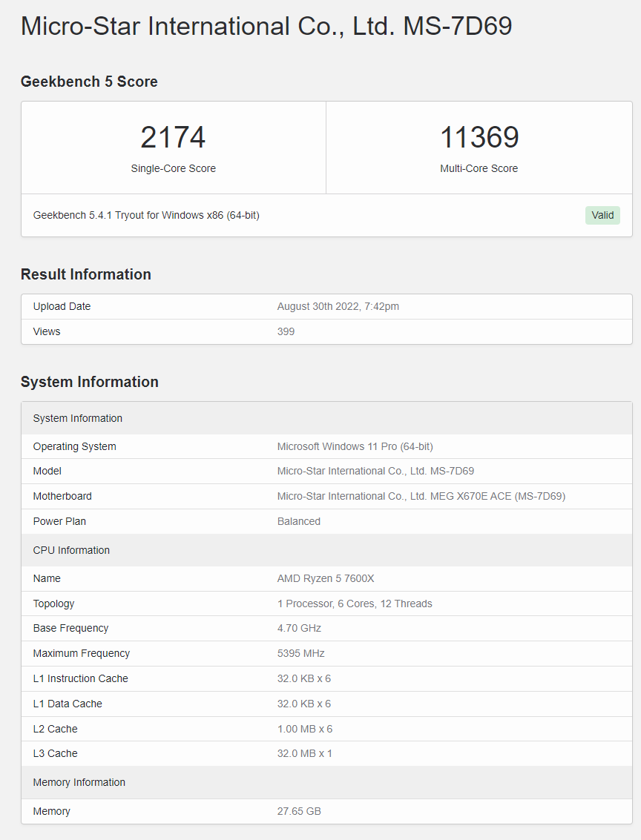Select the Model value 'Micro-Star International Co., Ltd. MS-7D69'
Screen dimensions: 641x840
click(x=375, y=471)
